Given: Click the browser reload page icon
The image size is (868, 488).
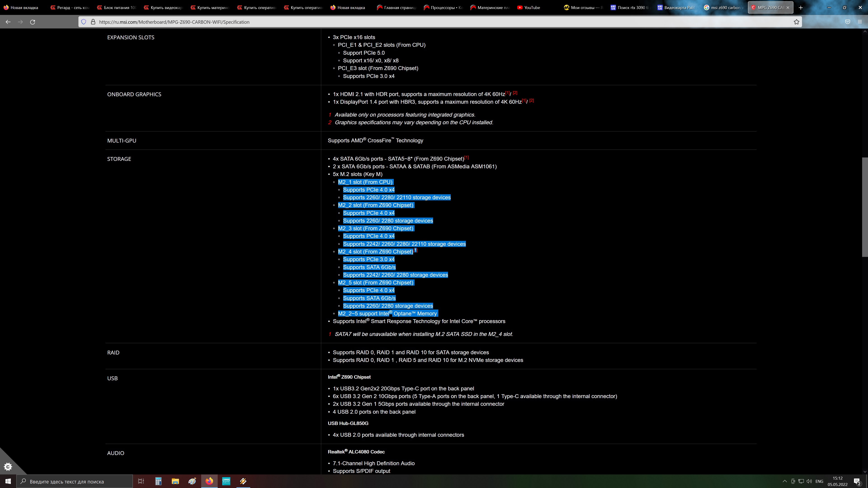Looking at the screenshot, I should point(33,22).
